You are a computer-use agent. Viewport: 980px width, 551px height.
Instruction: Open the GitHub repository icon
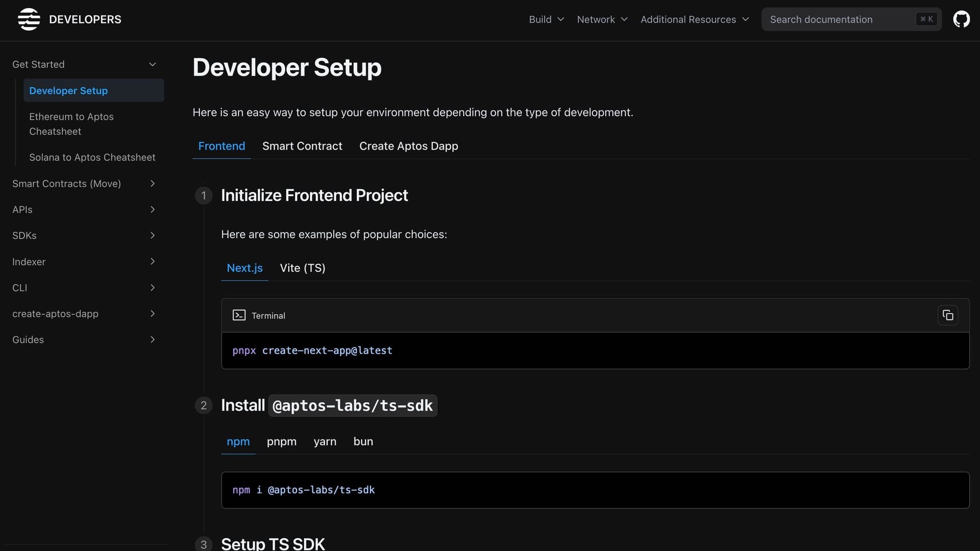point(962,19)
